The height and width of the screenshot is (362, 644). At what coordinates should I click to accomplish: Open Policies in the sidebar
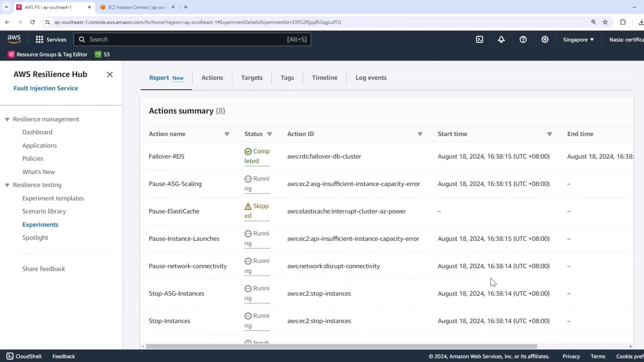33,159
